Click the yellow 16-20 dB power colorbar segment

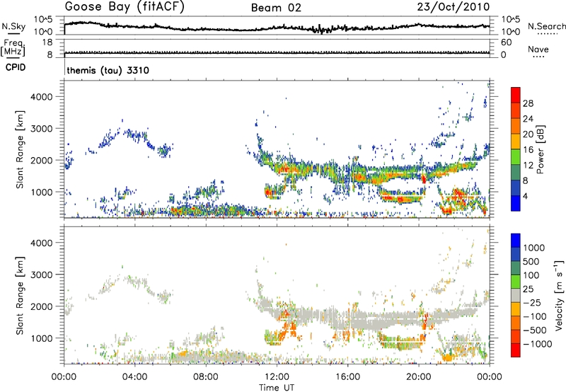516,142
